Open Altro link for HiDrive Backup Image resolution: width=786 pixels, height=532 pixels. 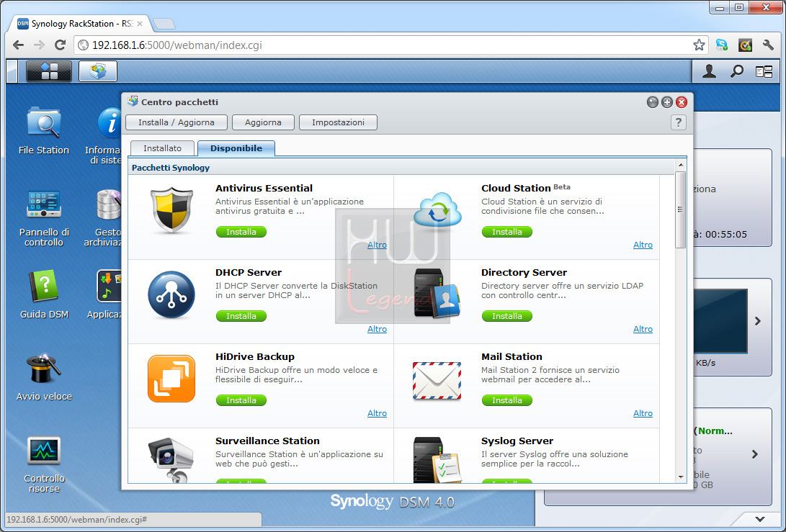pyautogui.click(x=377, y=413)
